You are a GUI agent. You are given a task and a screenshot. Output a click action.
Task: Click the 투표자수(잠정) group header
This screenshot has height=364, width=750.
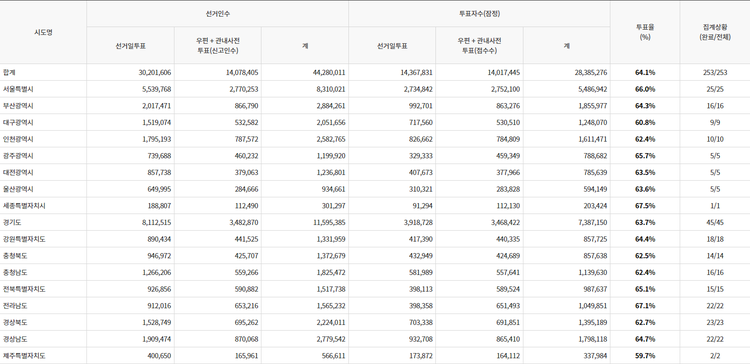tap(479, 14)
